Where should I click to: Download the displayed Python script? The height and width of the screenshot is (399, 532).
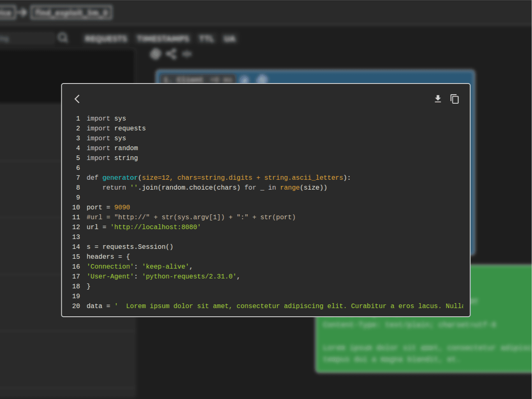click(x=438, y=99)
